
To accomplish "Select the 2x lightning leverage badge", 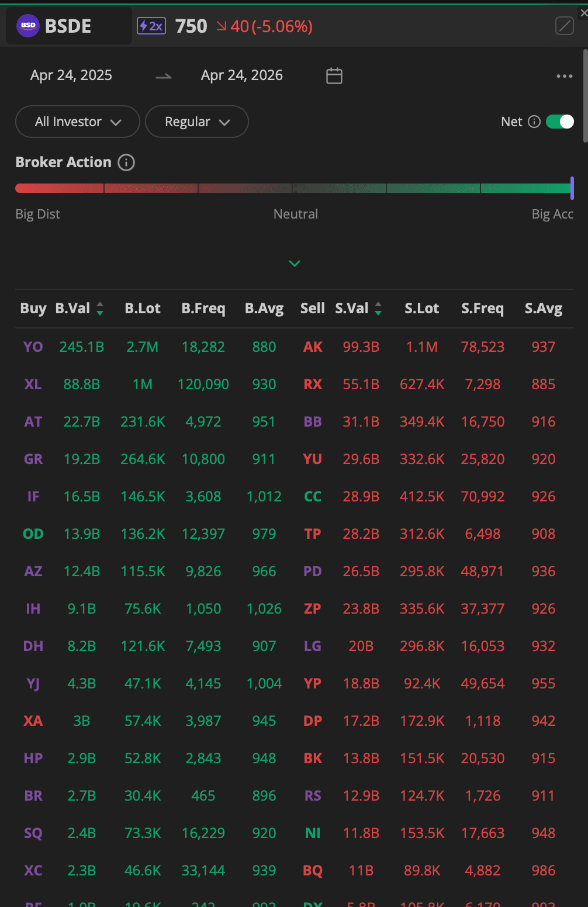I will coord(151,26).
